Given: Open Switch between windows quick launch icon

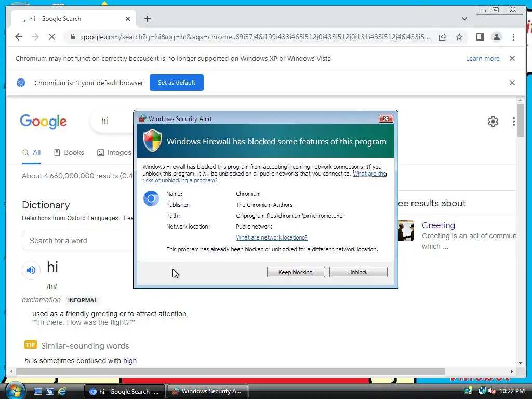Looking at the screenshot, I should pos(49,391).
